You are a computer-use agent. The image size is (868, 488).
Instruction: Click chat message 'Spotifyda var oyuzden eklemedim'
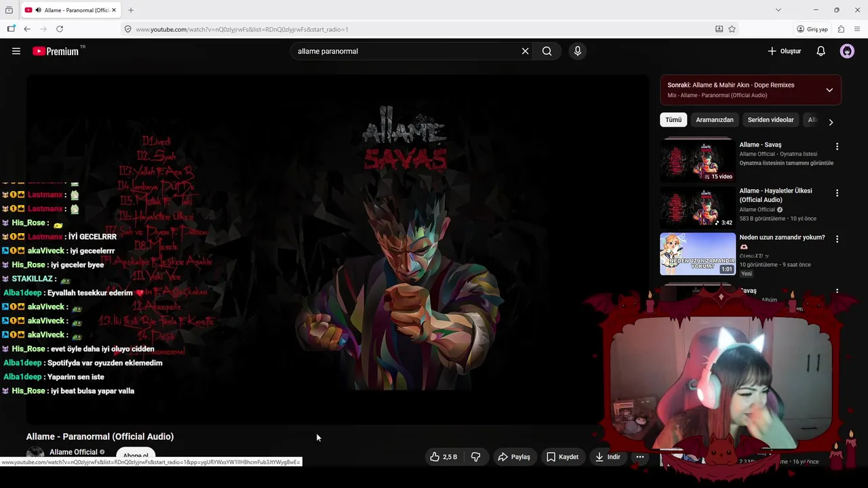point(104,363)
